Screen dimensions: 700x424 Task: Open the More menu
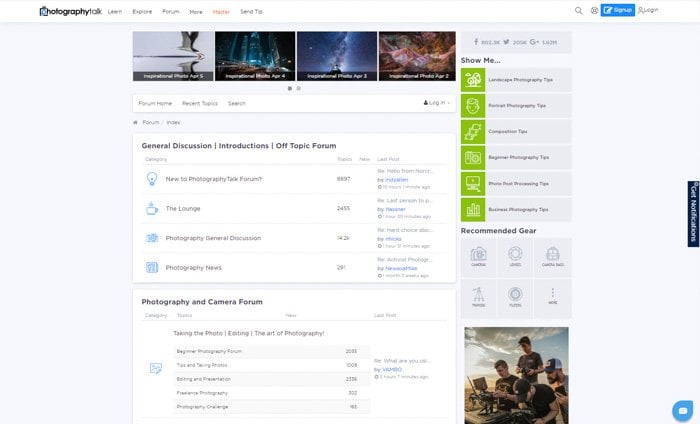click(x=196, y=12)
